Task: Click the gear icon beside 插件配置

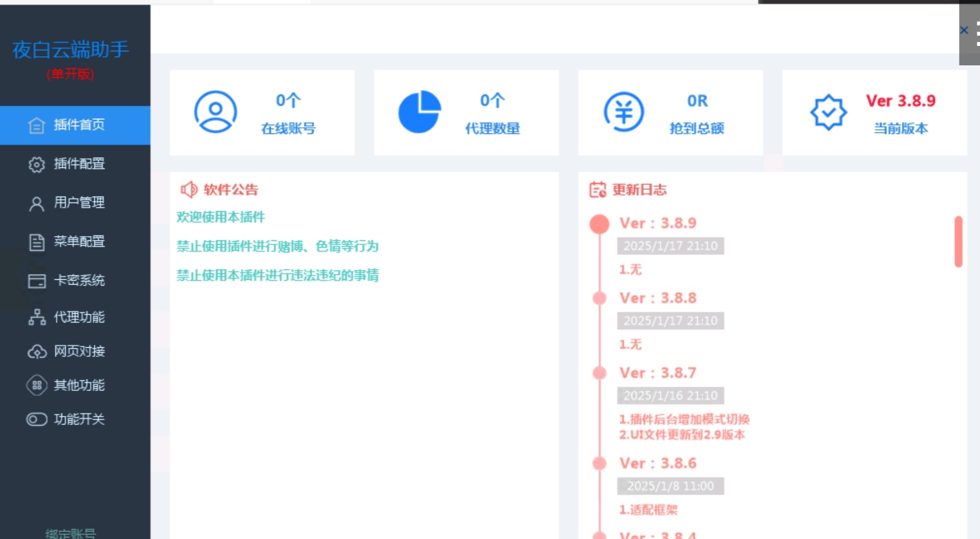Action: point(37,164)
